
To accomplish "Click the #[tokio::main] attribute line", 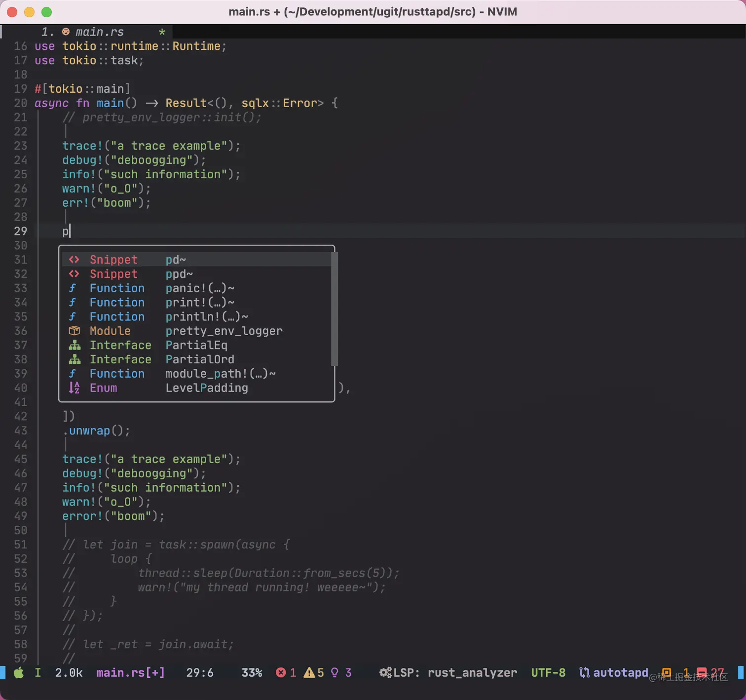I will point(82,89).
